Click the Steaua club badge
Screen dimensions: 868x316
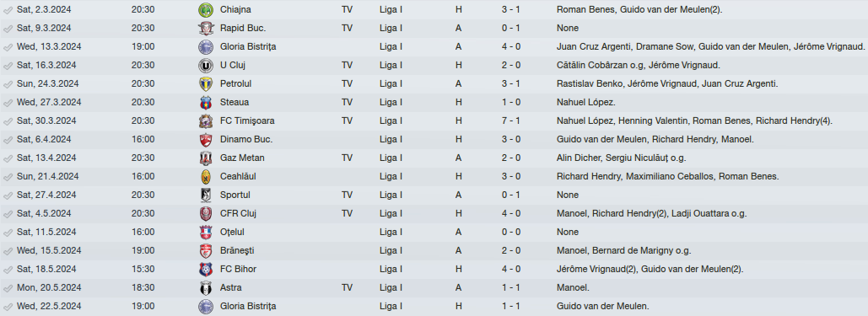(x=205, y=102)
